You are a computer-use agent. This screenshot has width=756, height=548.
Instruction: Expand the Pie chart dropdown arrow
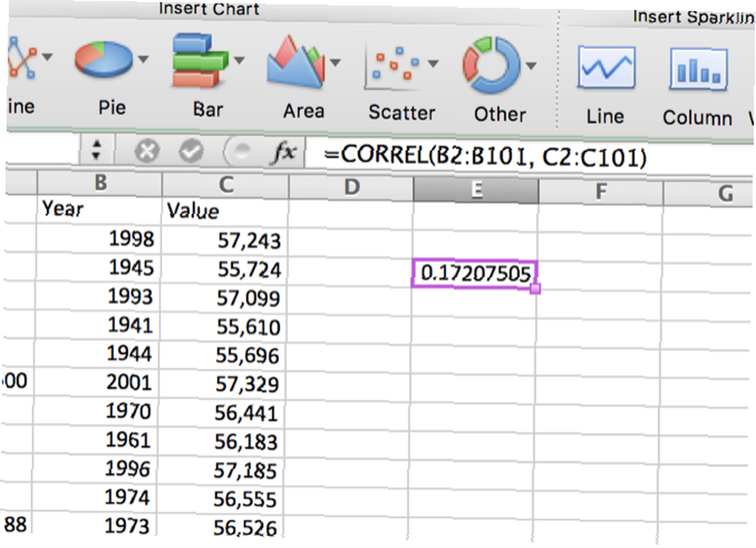coord(142,59)
